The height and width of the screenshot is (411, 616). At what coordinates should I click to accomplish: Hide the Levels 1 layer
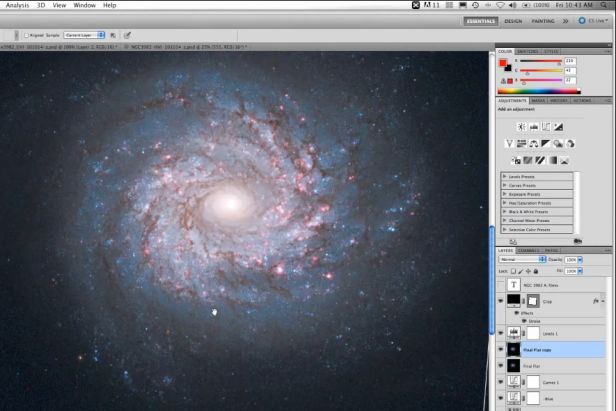500,333
